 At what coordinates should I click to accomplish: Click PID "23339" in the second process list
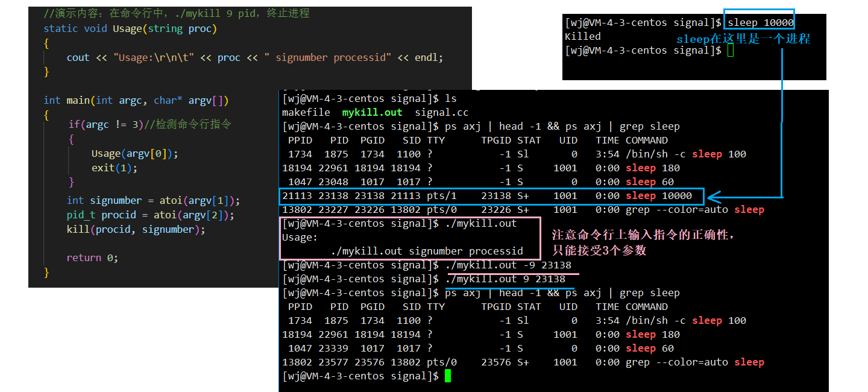333,348
